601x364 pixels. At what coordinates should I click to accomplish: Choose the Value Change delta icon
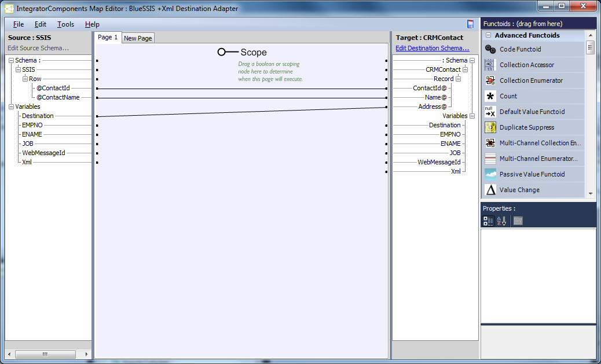490,190
